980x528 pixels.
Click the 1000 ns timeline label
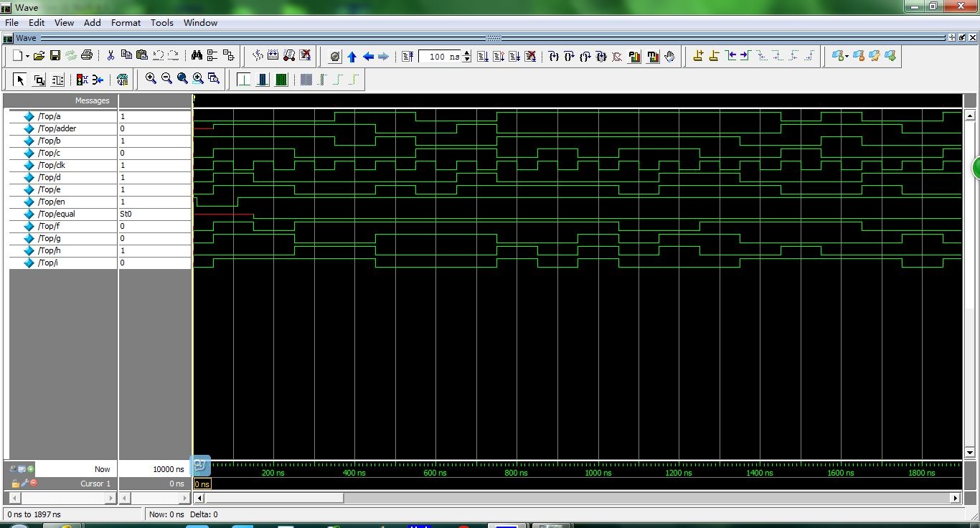pos(598,473)
